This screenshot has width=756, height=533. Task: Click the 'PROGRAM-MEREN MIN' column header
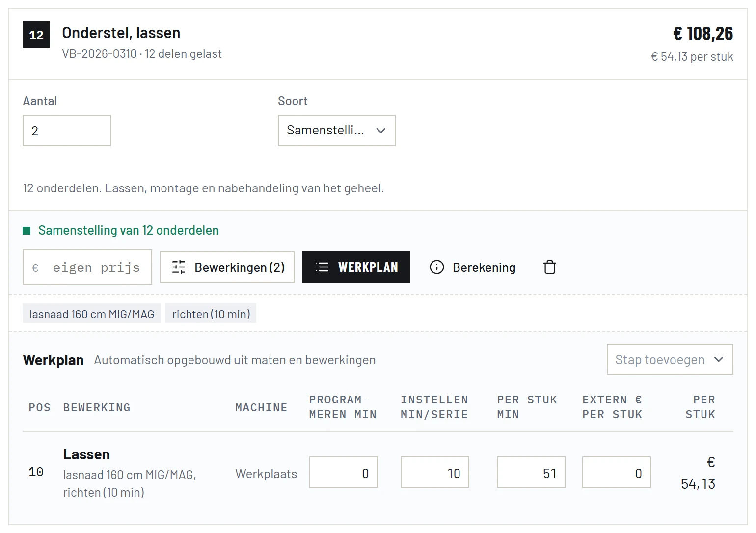343,407
